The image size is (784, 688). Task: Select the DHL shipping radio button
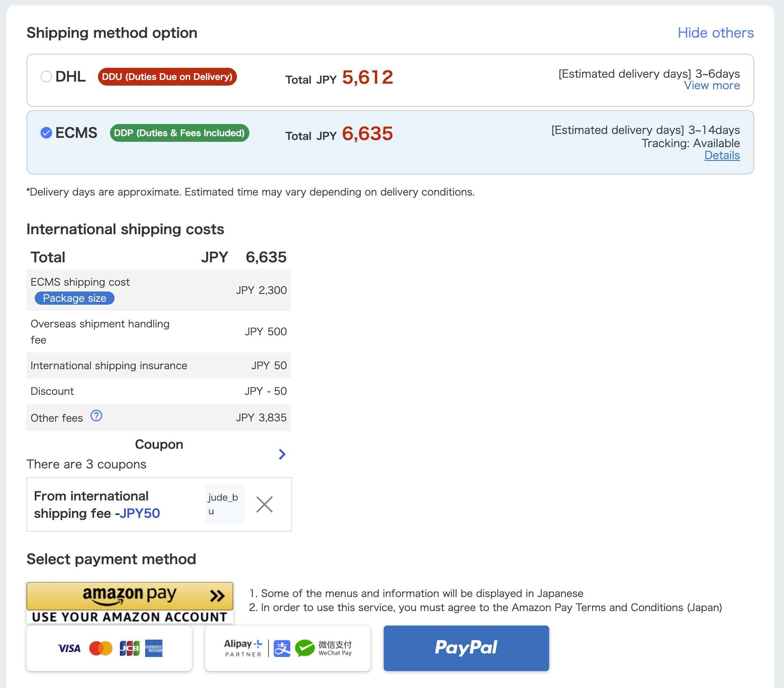click(x=46, y=76)
